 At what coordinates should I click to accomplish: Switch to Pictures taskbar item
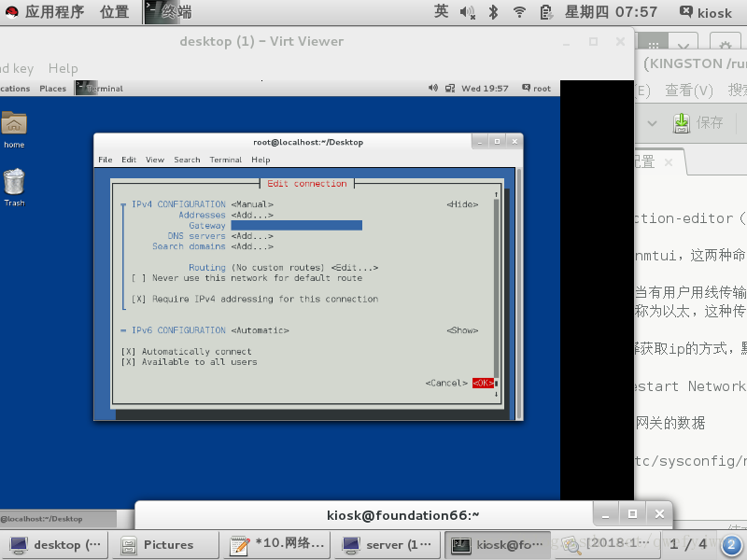click(165, 545)
